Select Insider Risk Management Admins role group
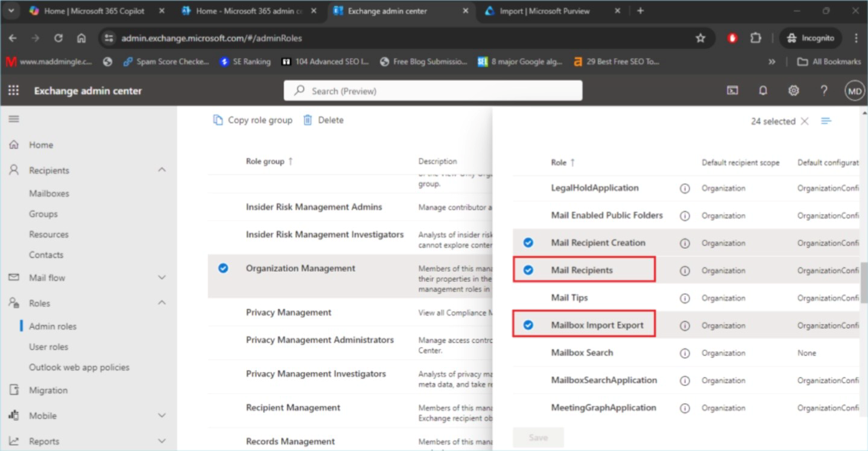Viewport: 868px width, 451px height. point(314,206)
